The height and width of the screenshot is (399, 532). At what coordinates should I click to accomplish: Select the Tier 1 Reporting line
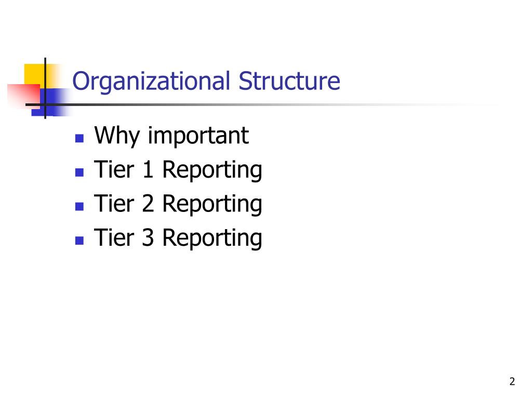pos(178,170)
